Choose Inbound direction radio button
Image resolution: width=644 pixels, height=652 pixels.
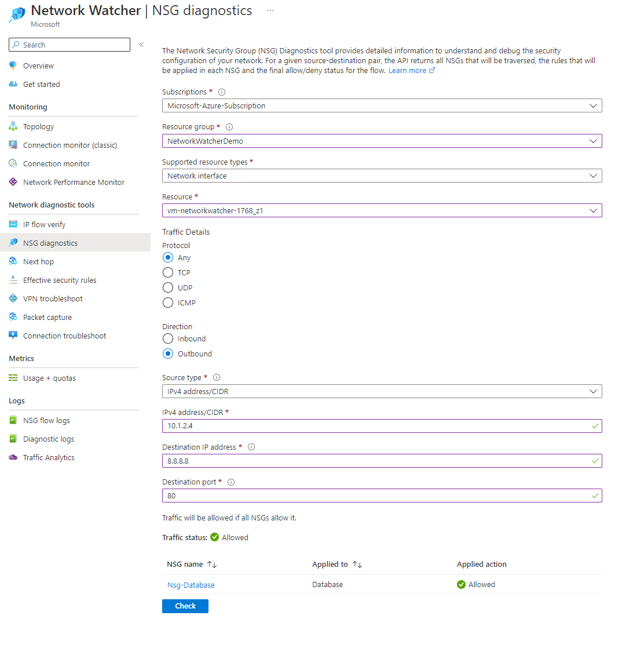pyautogui.click(x=168, y=338)
